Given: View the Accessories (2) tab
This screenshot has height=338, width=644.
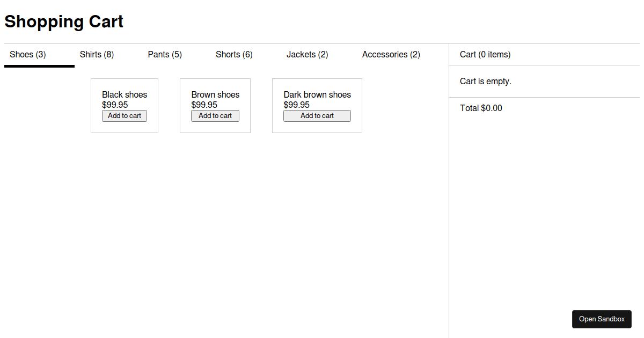Looking at the screenshot, I should click(391, 55).
